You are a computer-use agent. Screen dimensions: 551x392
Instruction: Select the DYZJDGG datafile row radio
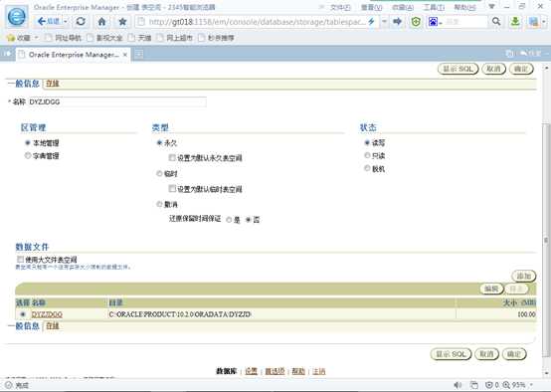click(x=23, y=314)
